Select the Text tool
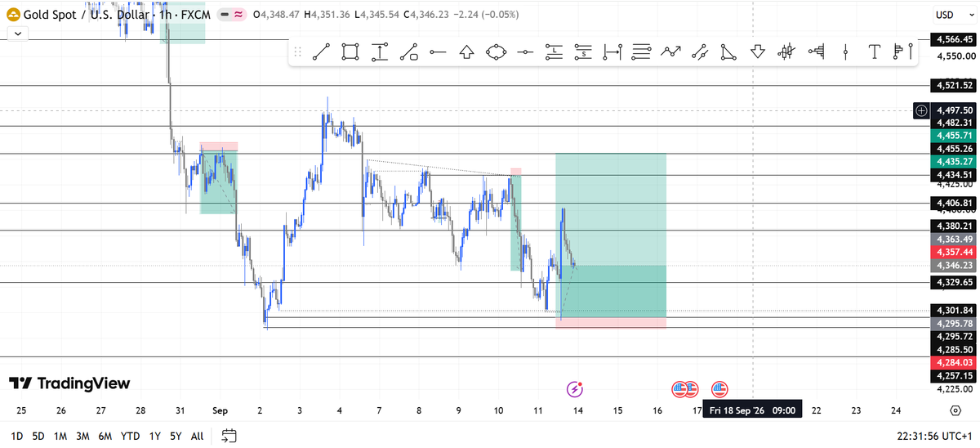This screenshot has height=448, width=980. pyautogui.click(x=875, y=52)
